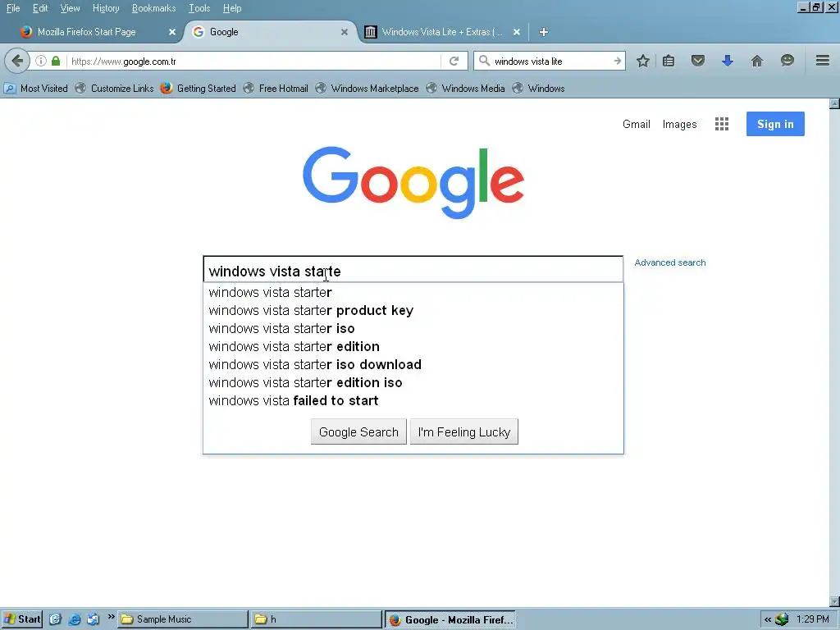Open the Downloads arrow icon

(727, 61)
